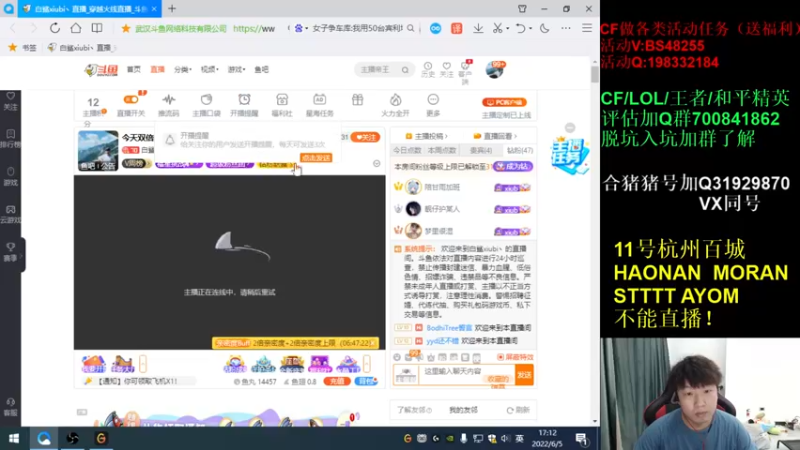Open the browser hamburger menu
The height and width of the screenshot is (450, 800).
click(587, 29)
